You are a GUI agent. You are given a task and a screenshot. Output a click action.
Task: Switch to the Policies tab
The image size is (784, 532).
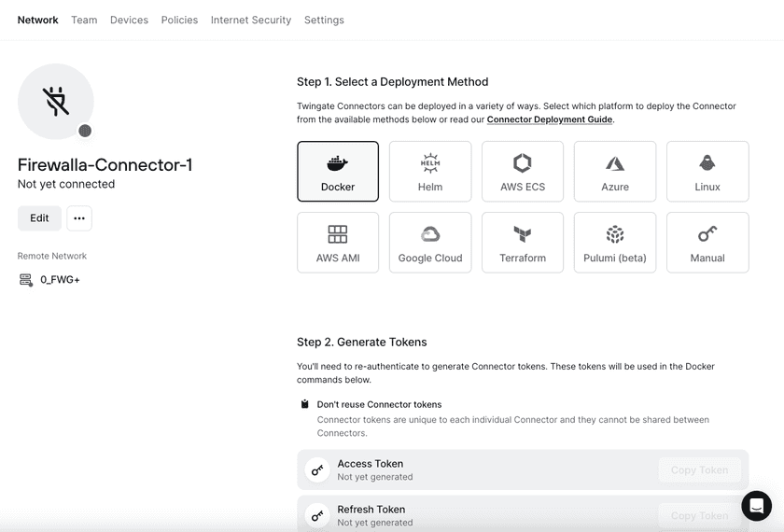[x=179, y=20]
